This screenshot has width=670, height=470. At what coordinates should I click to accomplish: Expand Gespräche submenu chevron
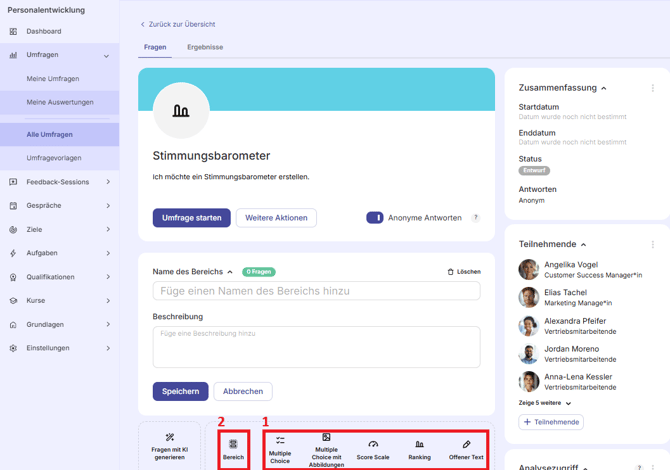tap(108, 206)
